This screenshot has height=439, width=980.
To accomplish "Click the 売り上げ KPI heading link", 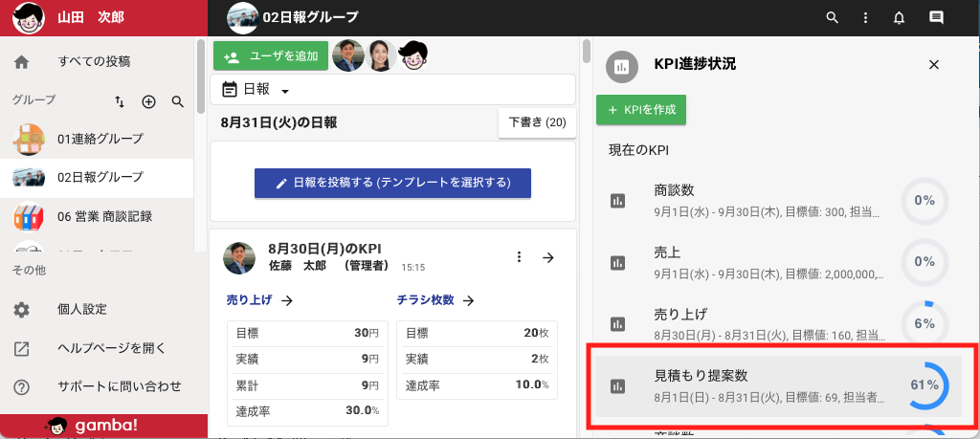I will (x=250, y=300).
